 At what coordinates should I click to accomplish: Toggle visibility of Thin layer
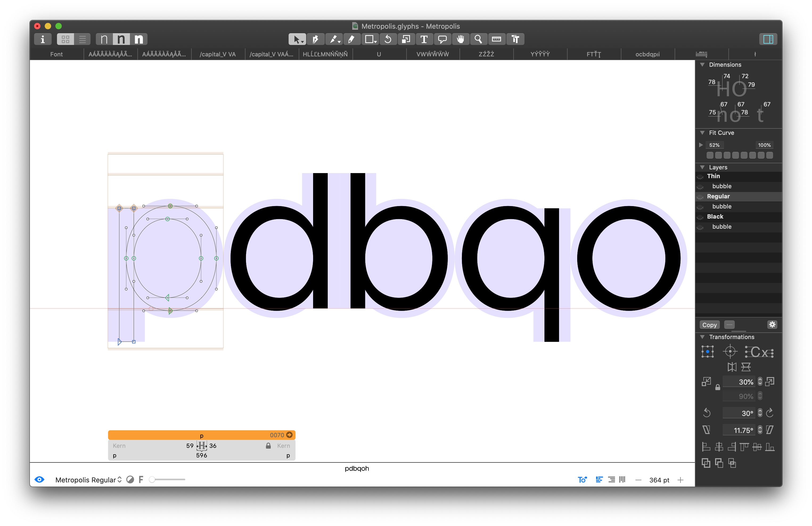click(x=700, y=177)
